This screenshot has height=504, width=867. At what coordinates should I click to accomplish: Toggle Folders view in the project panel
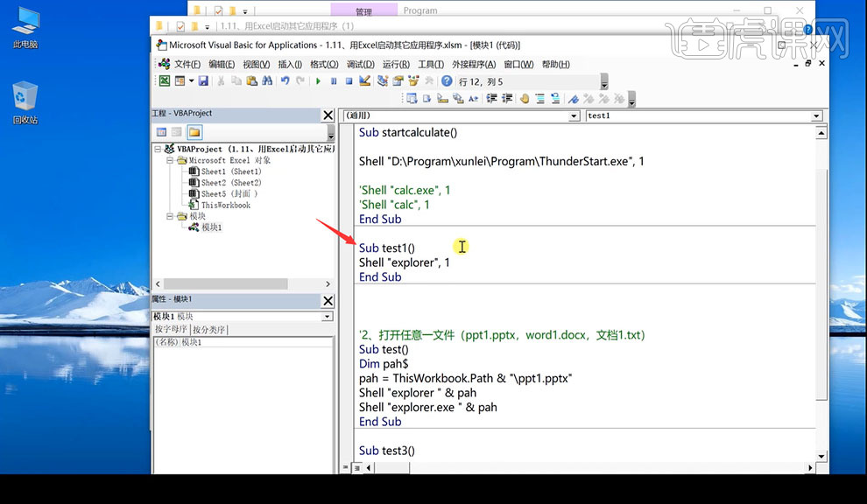click(x=194, y=132)
